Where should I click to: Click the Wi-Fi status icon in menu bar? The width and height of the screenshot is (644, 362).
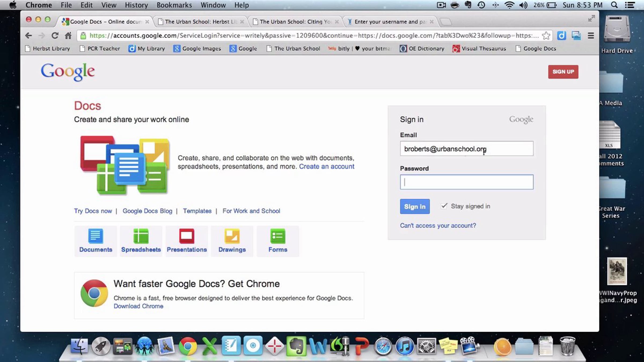tap(509, 5)
